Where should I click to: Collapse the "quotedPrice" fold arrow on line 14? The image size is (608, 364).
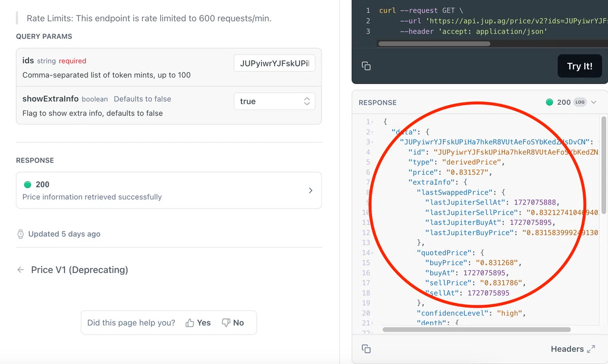pyautogui.click(x=372, y=253)
